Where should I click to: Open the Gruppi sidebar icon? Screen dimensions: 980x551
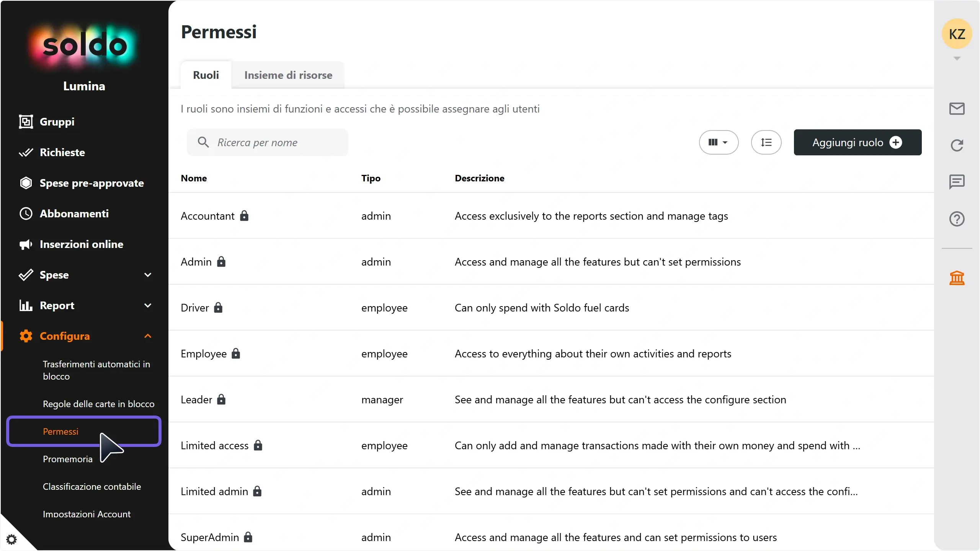click(x=26, y=122)
